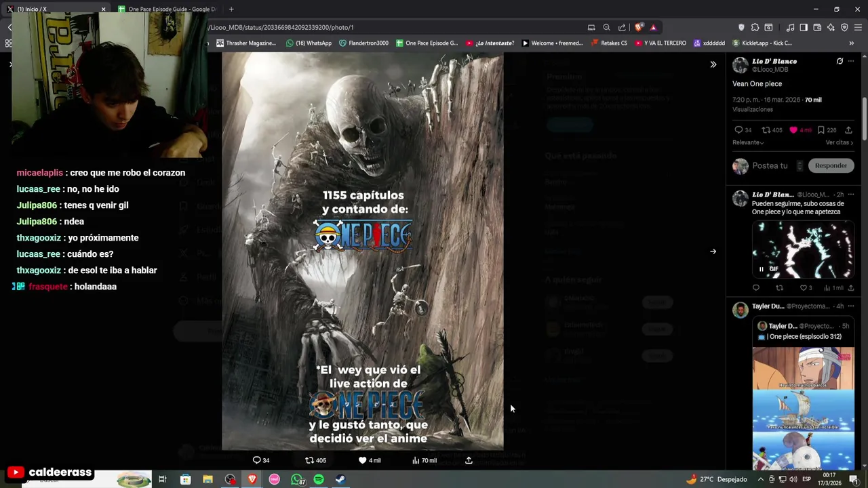
Task: Share the Pueden seguirme comment
Action: pyautogui.click(x=851, y=288)
